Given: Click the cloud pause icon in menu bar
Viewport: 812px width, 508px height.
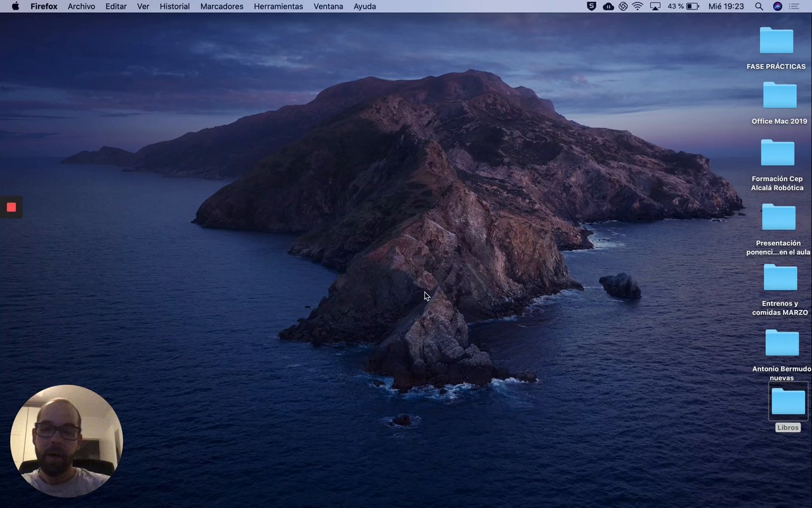Looking at the screenshot, I should pyautogui.click(x=608, y=6).
